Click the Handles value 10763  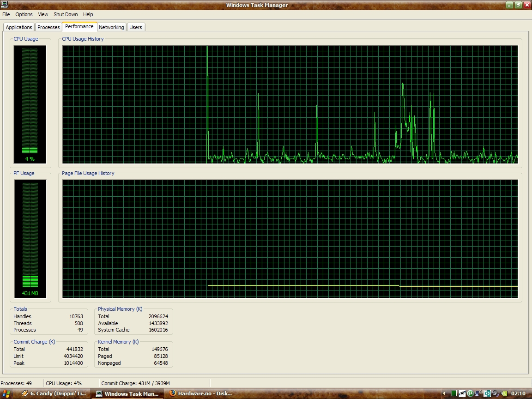coord(76,316)
